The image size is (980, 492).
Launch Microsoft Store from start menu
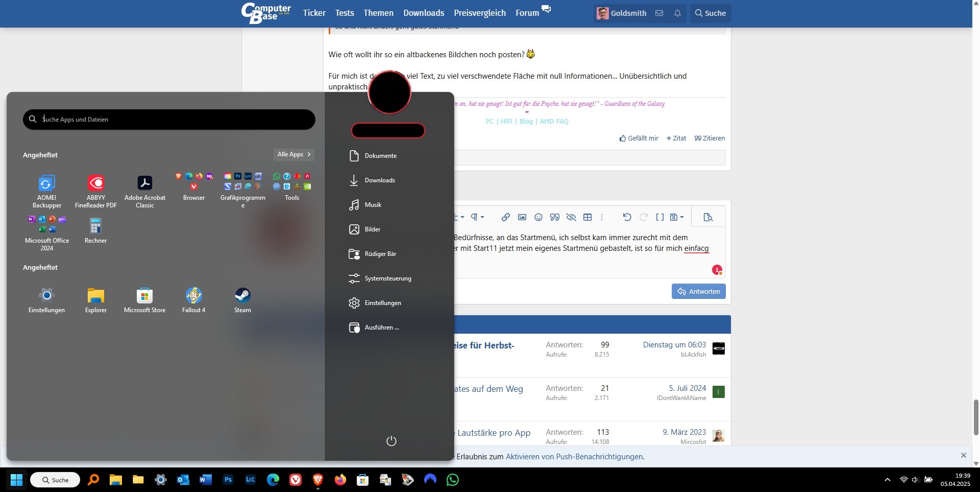(144, 300)
